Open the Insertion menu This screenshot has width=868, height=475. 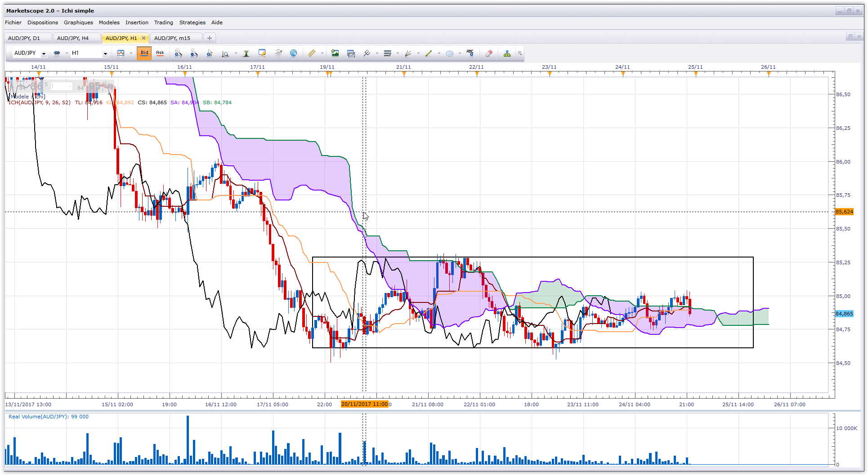pyautogui.click(x=137, y=22)
